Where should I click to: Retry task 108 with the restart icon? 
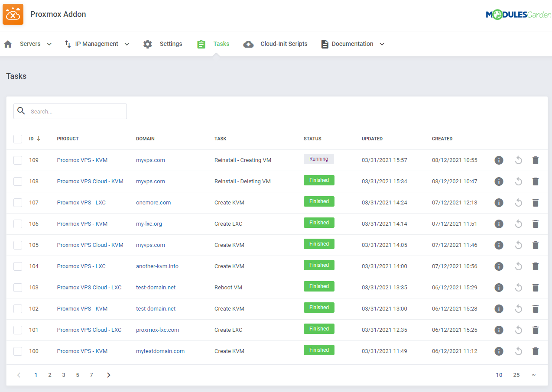coord(518,181)
